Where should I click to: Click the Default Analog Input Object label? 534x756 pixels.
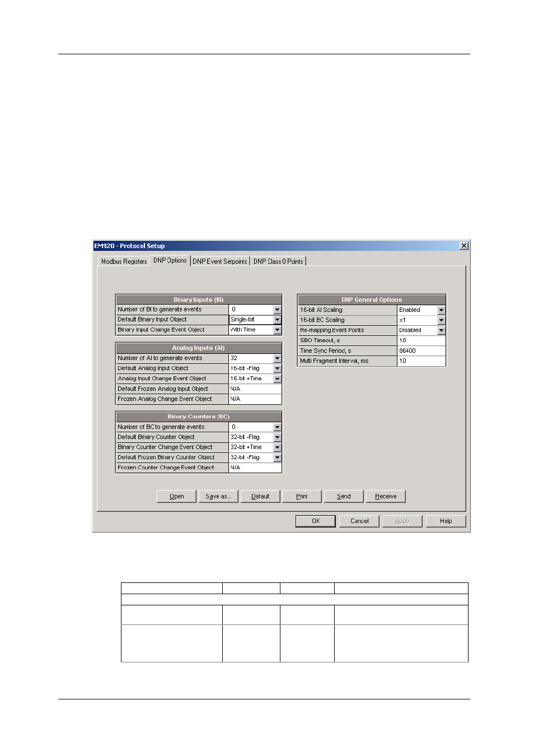pyautogui.click(x=153, y=368)
